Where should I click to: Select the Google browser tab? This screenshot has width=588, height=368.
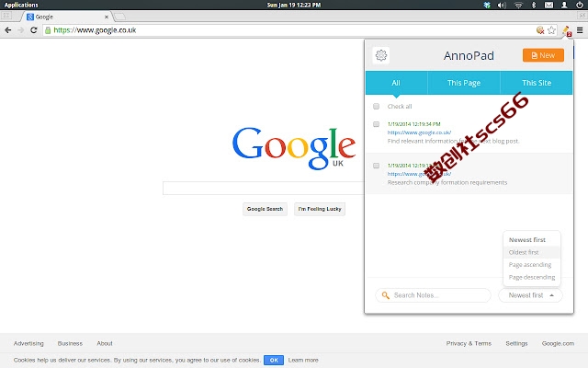(x=66, y=17)
